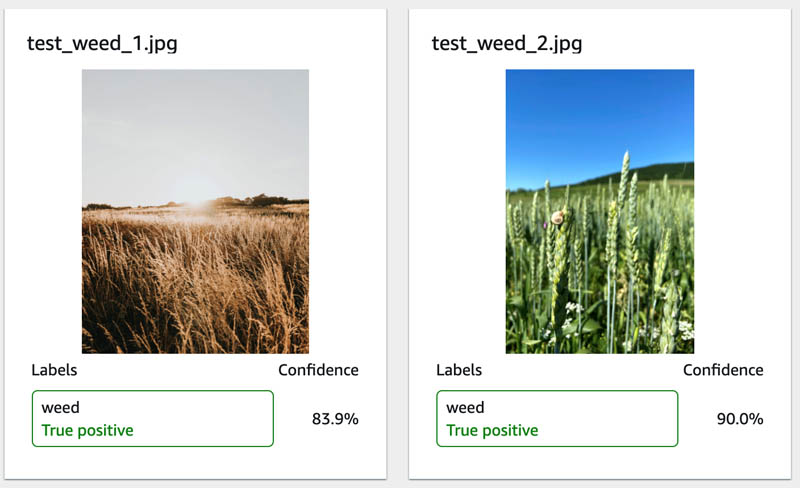Select the weed label box under test_weed_2.jpg
Screen dimensions: 800x488
tap(557, 419)
